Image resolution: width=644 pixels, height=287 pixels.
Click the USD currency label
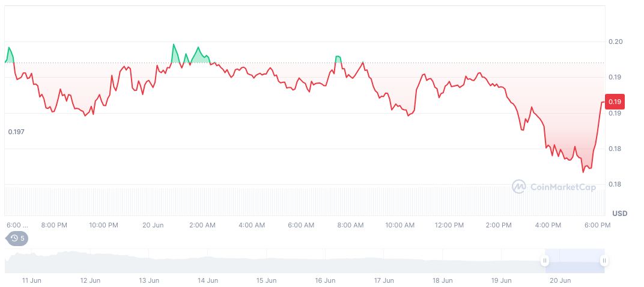pos(619,214)
